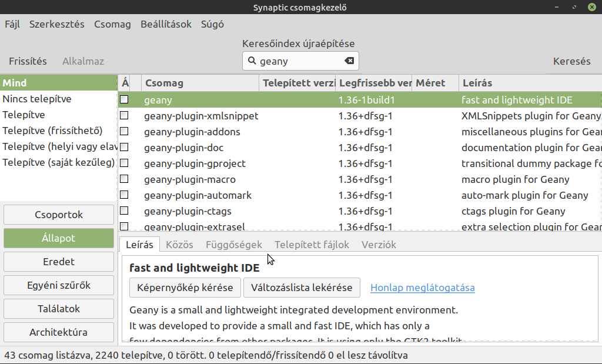Click the Alkalmaz toolbar button
Screen dimensions: 602x364
pos(83,61)
